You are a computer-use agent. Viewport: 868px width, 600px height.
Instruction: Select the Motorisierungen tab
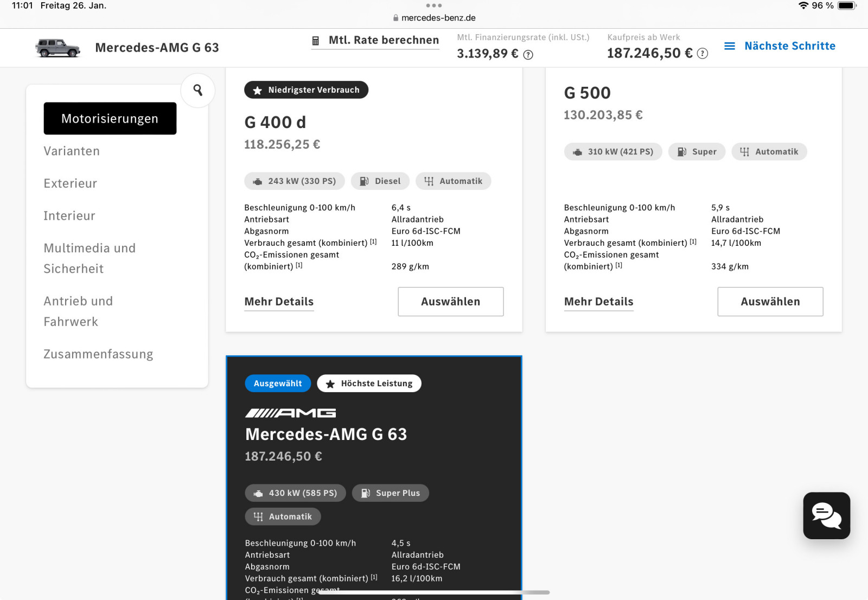(x=110, y=118)
